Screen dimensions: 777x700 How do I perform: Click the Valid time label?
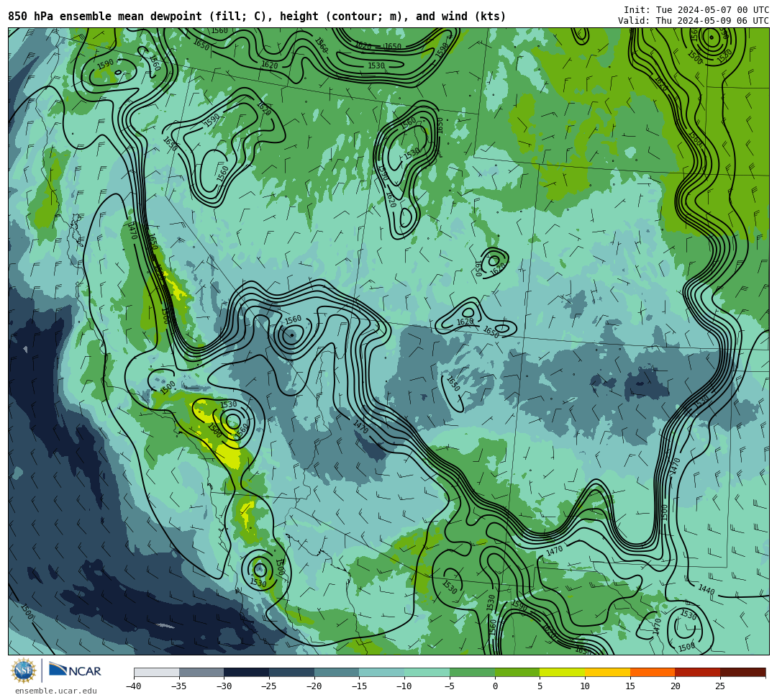(x=694, y=20)
